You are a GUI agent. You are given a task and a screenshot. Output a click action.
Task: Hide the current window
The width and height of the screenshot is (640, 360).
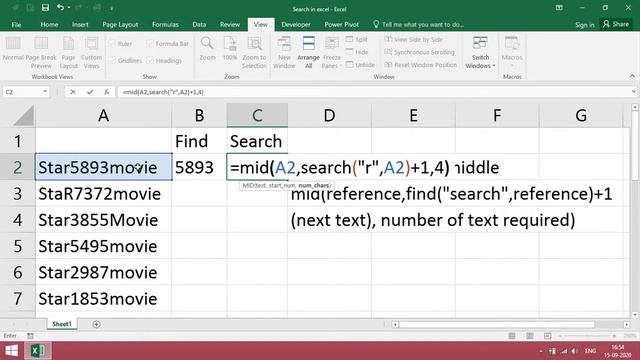[357, 52]
